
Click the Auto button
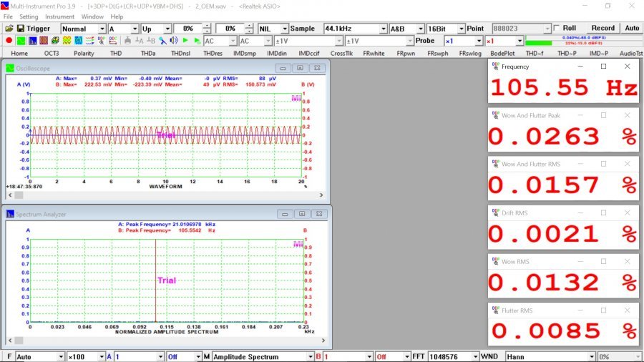pos(632,28)
